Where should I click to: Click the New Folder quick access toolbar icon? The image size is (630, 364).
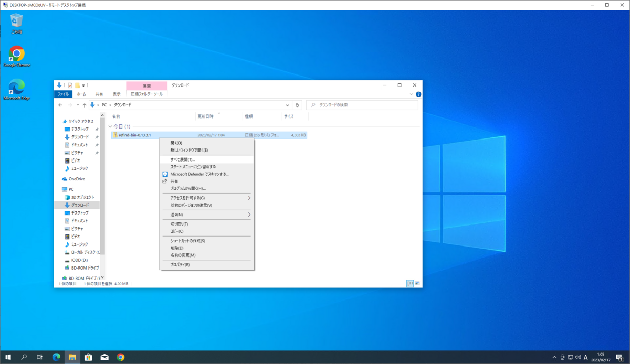tap(77, 85)
